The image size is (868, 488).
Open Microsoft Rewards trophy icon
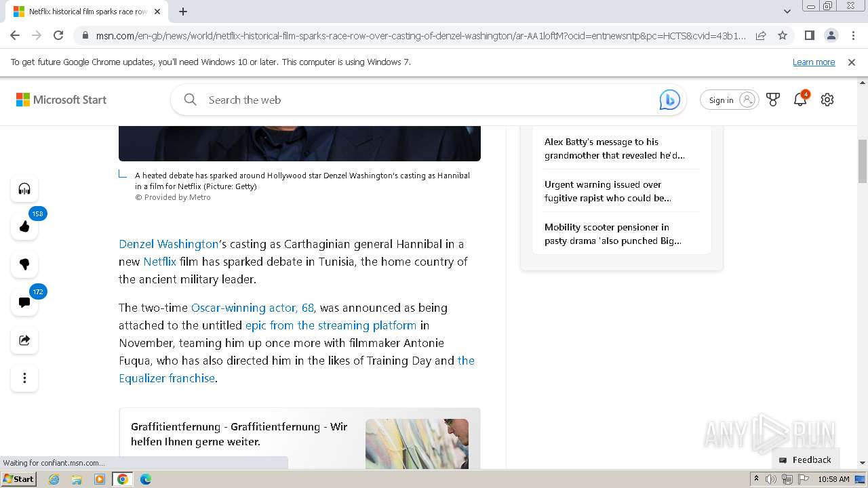tap(773, 100)
